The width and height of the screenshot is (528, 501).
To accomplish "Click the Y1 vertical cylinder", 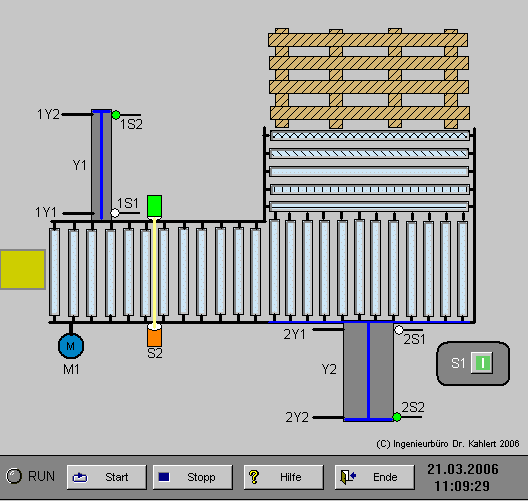I will (101, 165).
